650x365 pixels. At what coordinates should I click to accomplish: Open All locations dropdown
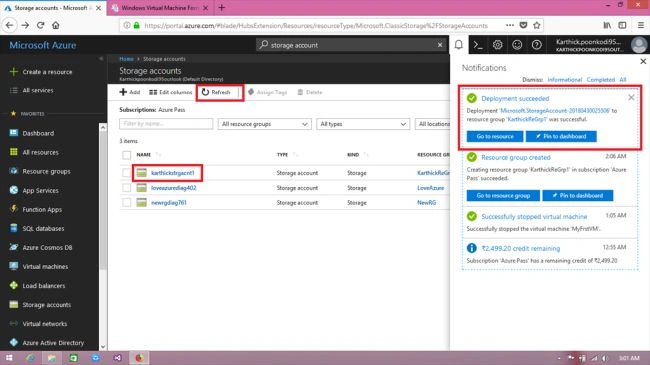pyautogui.click(x=432, y=124)
